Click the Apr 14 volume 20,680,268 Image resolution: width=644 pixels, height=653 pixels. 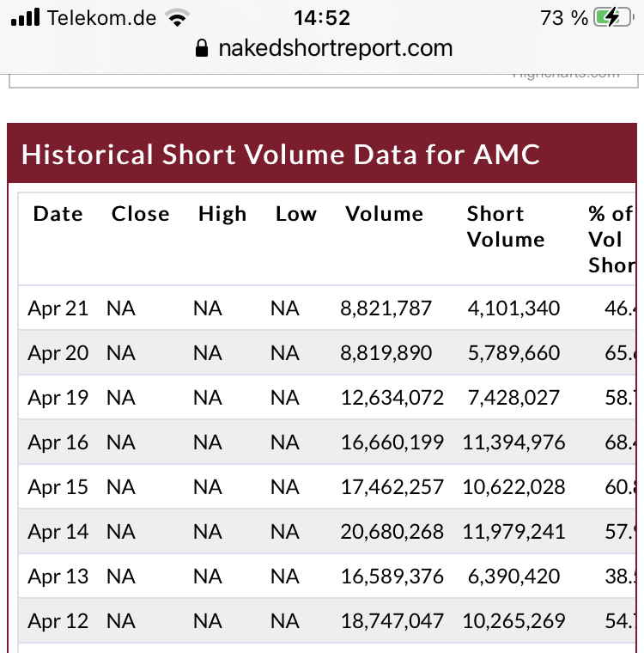coord(392,532)
